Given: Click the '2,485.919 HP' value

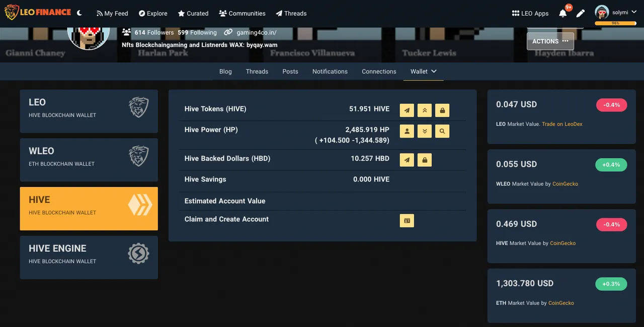Looking at the screenshot, I should [367, 129].
